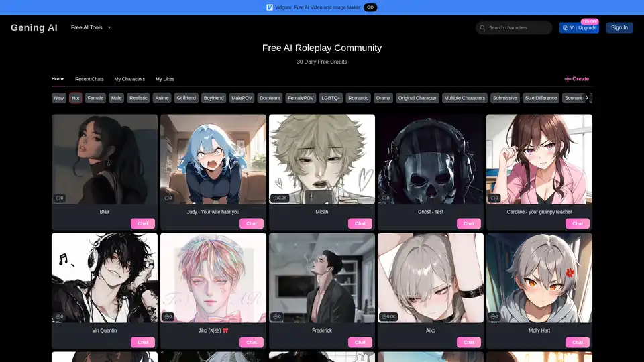Viewport: 644px width, 362px height.
Task: Toggle the Hot category filter
Action: coord(75,98)
